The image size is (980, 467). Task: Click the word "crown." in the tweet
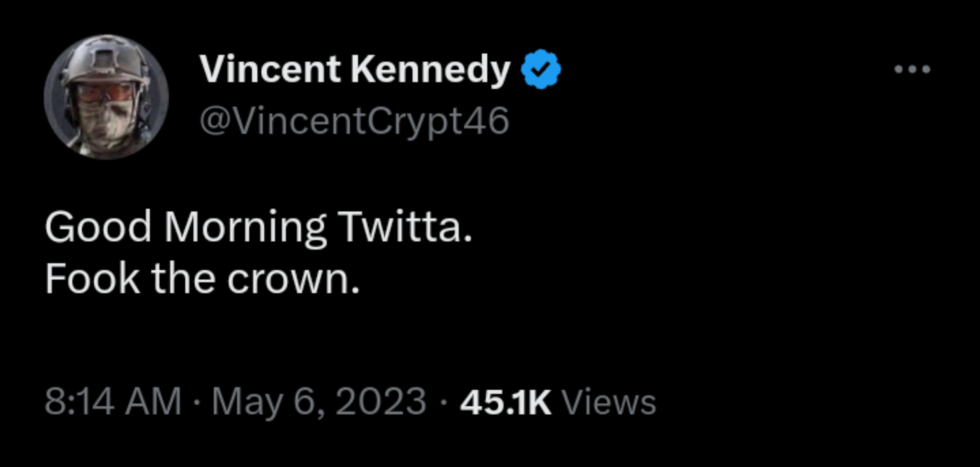coord(293,280)
